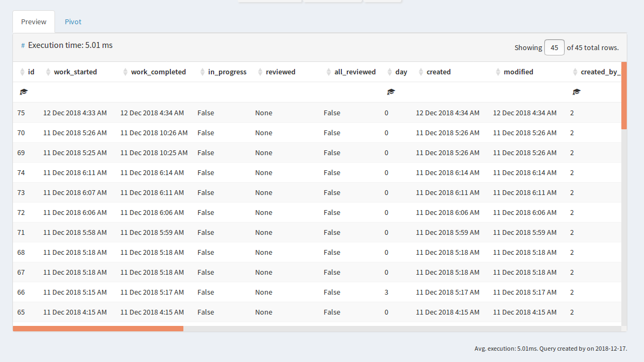Sort by day column arrows

pyautogui.click(x=390, y=72)
